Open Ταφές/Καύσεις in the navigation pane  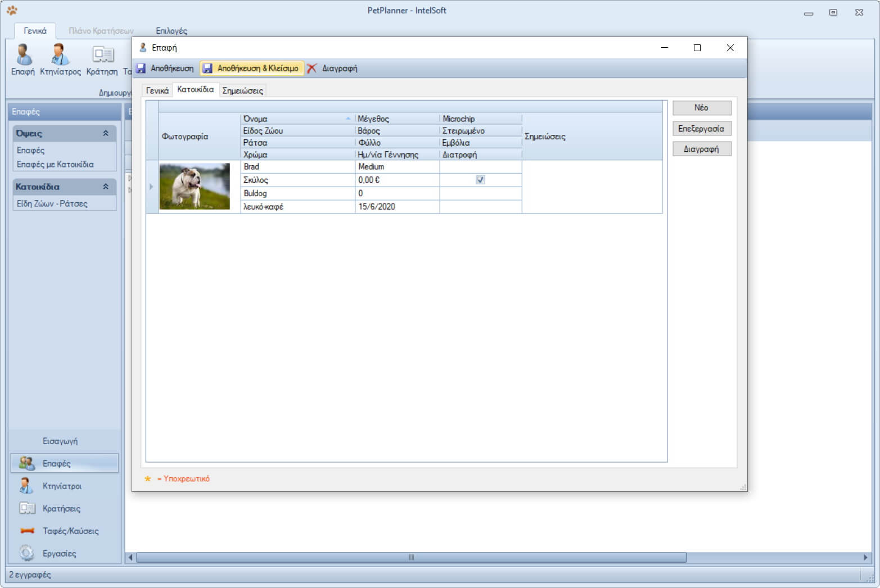tap(70, 531)
